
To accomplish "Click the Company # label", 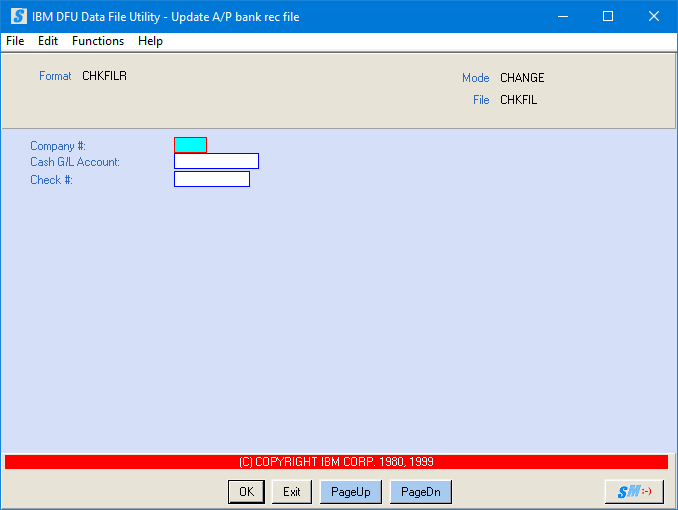I will tap(58, 146).
